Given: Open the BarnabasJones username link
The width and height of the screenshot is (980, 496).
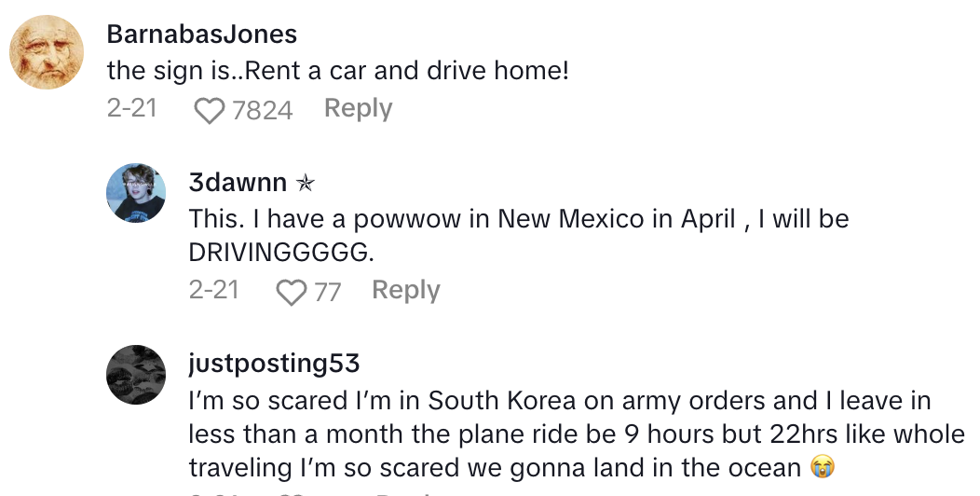Looking at the screenshot, I should pos(202,34).
